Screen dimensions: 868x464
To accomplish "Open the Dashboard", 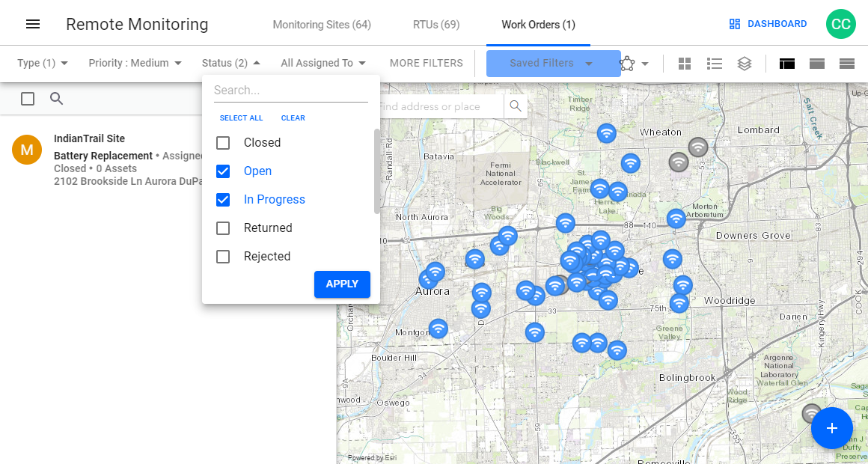I will click(x=768, y=23).
